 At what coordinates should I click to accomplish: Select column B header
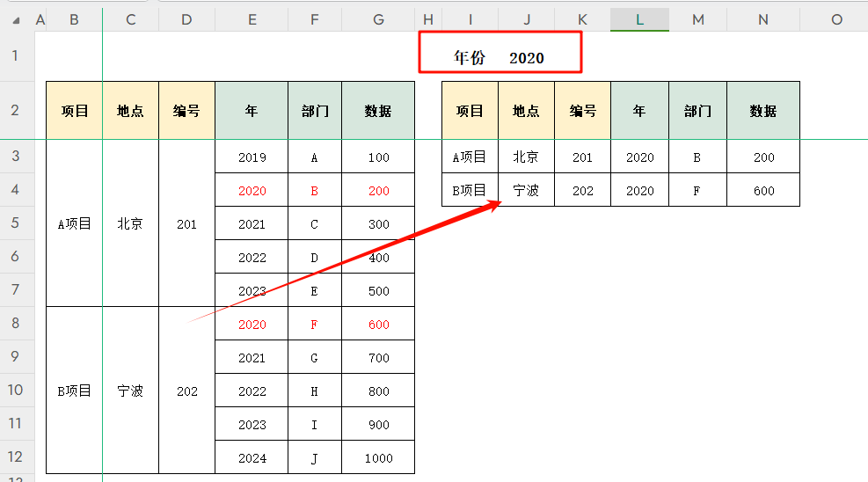pos(74,20)
